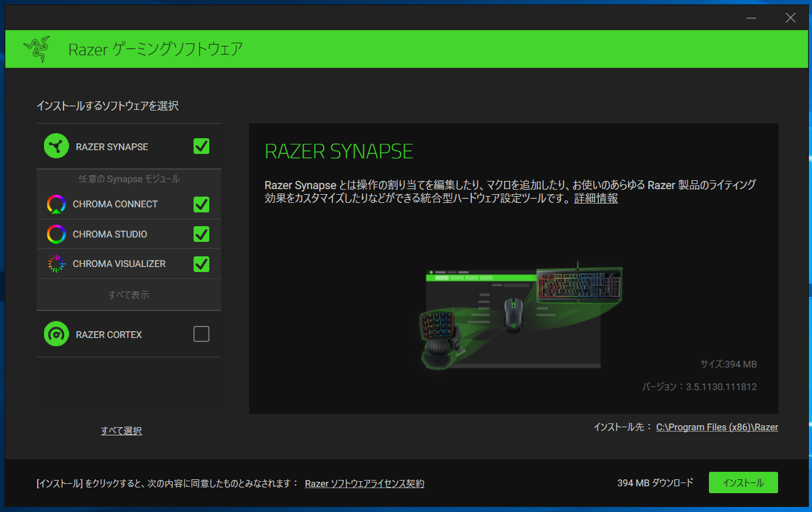Click the RAZER SYNAPSE green heading
This screenshot has height=512, width=812.
(x=339, y=151)
